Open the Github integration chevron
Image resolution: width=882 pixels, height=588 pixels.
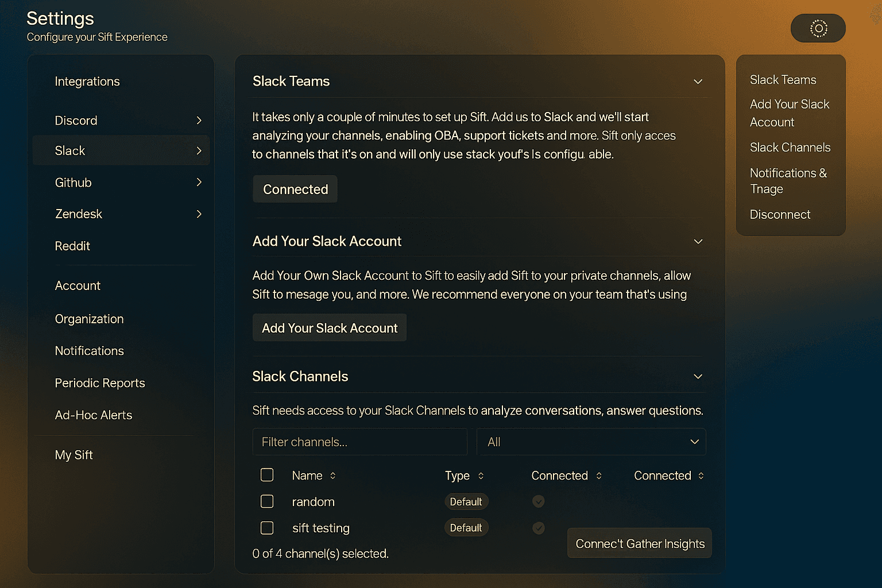coord(199,182)
